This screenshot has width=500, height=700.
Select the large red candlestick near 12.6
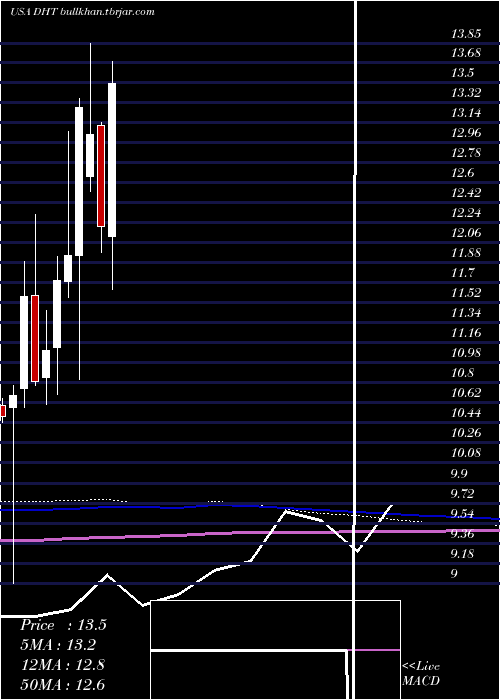click(101, 176)
